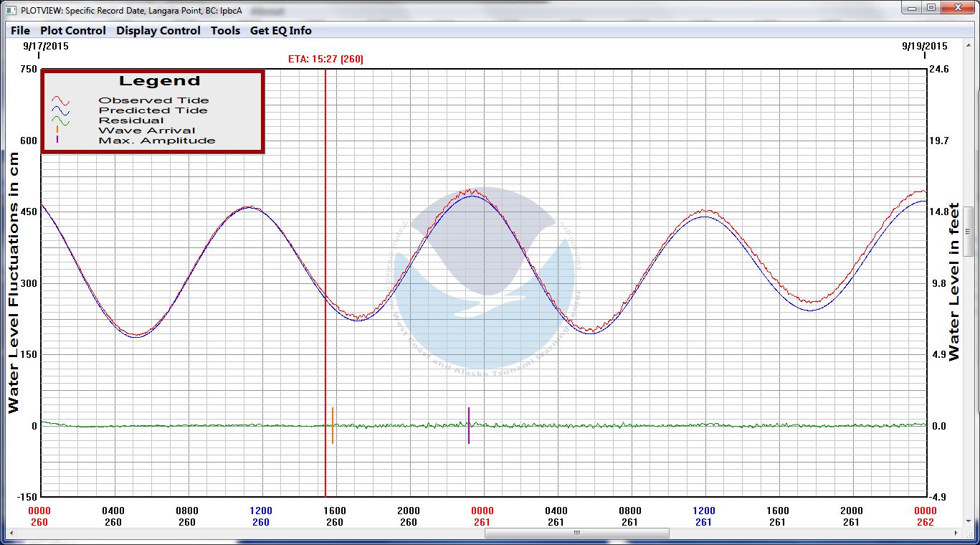Click the 750 cm axis value
The height and width of the screenshot is (545, 980).
29,69
